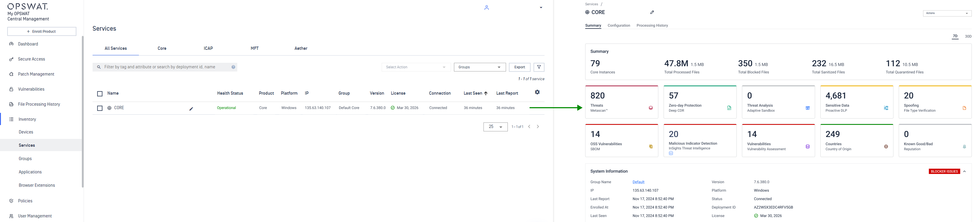
Task: Click the BLOCKER ISSUES badge
Action: pos(944,171)
